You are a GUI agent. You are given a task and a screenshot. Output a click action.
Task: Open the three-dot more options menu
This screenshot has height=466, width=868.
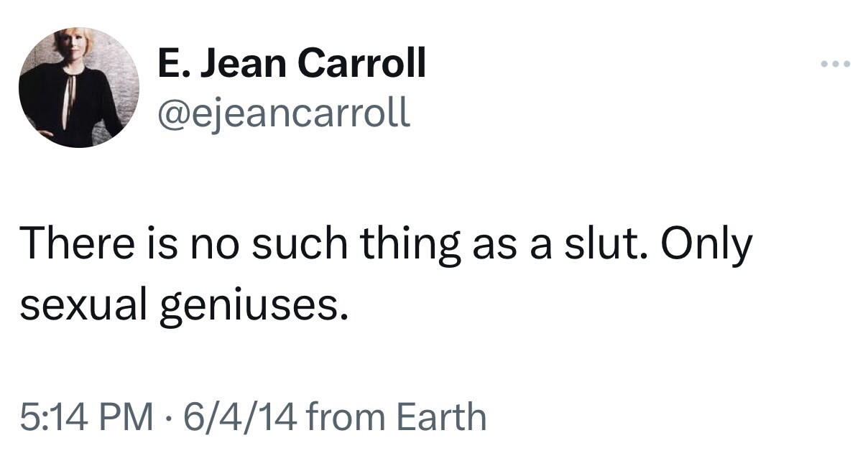(836, 65)
